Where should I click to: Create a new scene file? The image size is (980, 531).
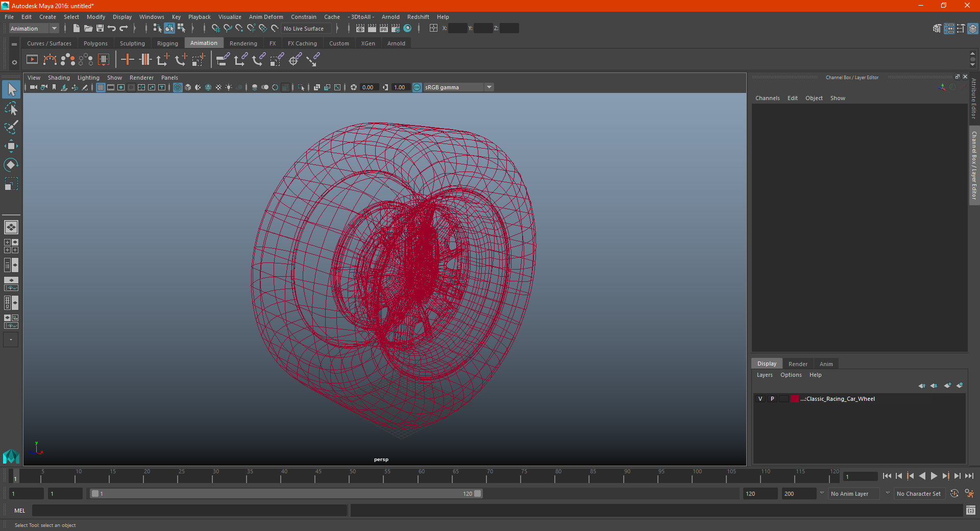77,29
